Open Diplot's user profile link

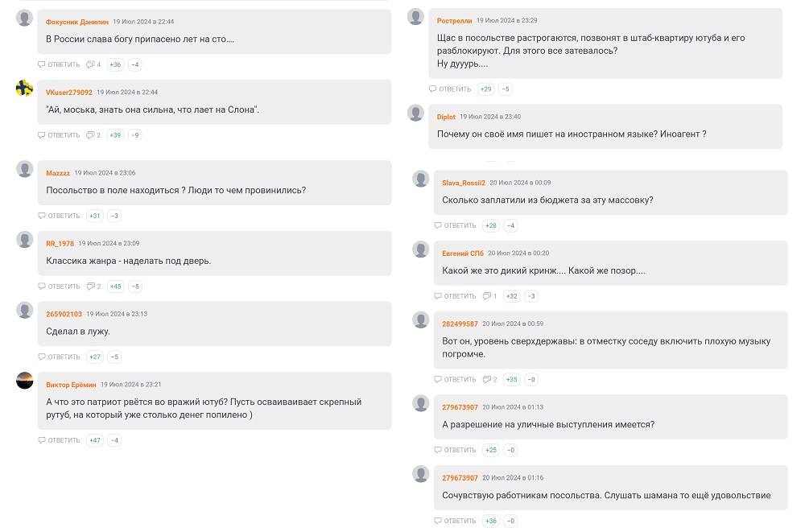point(446,117)
